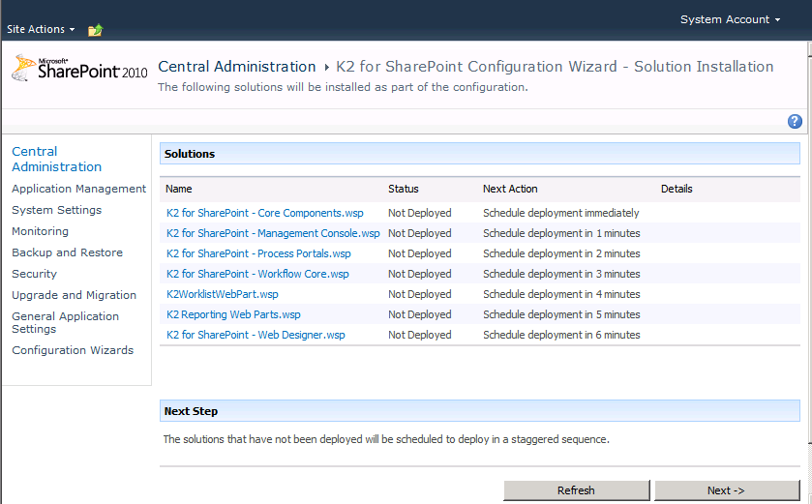
Task: Open K2 for SharePoint - Web Designer.wsp
Action: pyautogui.click(x=256, y=335)
